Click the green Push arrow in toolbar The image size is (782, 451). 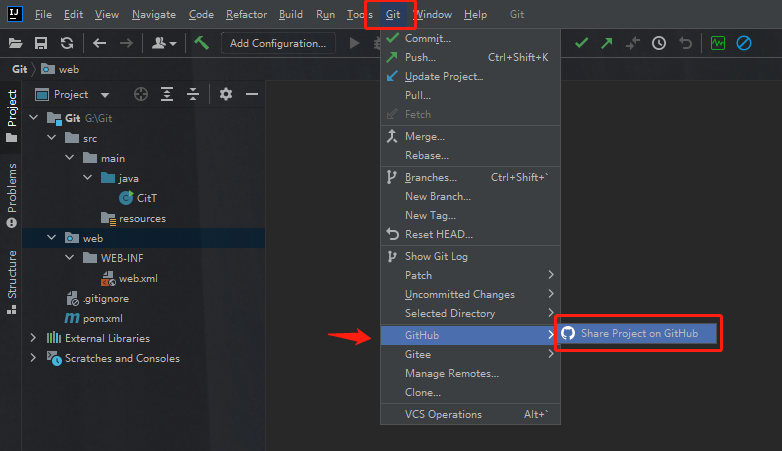(x=607, y=43)
